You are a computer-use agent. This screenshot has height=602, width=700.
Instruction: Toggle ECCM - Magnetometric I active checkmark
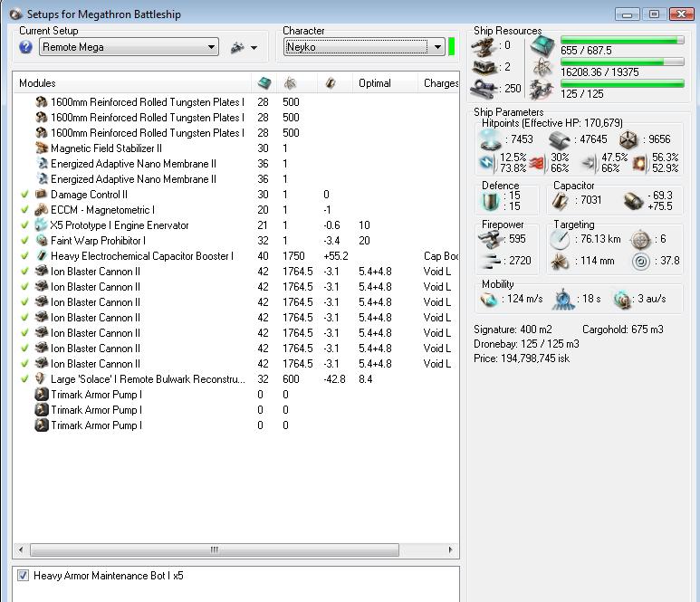pos(25,210)
